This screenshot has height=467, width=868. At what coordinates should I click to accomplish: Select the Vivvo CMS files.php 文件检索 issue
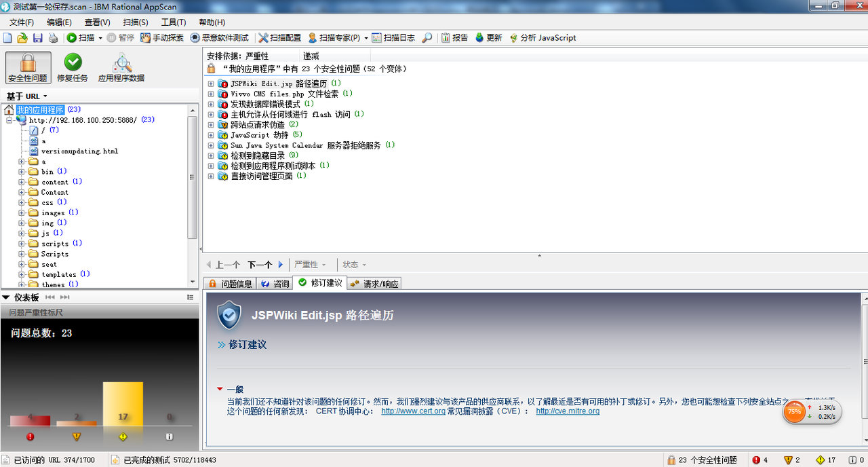(x=284, y=94)
